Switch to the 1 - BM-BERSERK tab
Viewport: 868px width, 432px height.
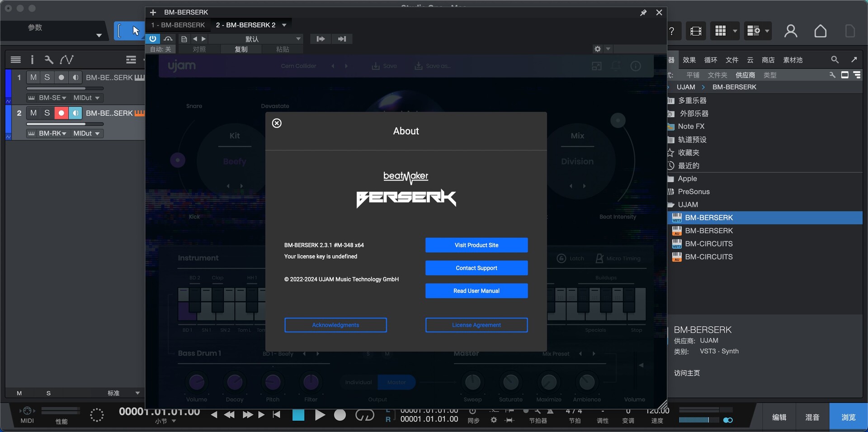tap(178, 25)
